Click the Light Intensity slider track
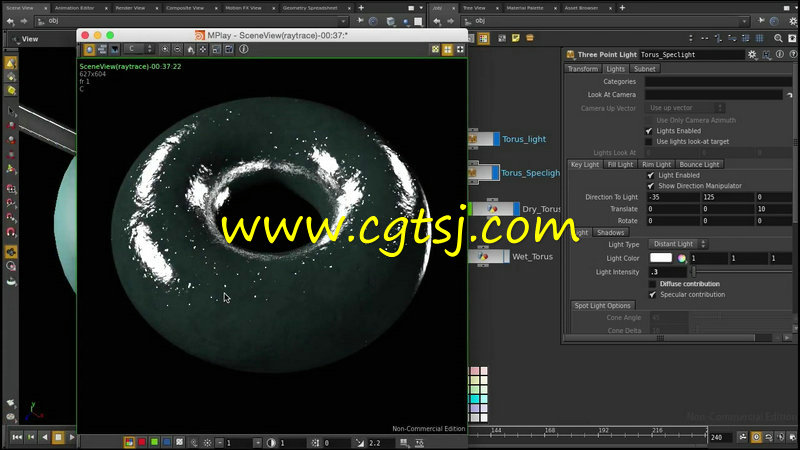This screenshot has width=800, height=450. [x=742, y=272]
